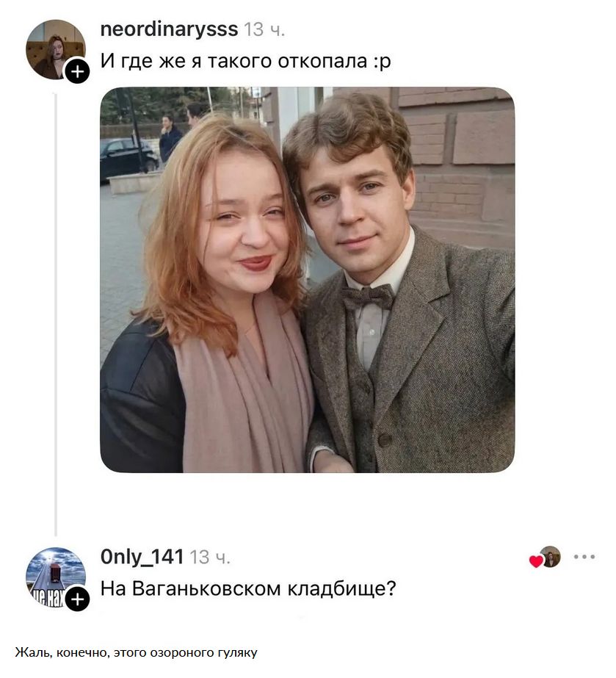Click the caption "Жаль, конечно, этого озороного гуляку"
616x678 pixels.
tap(136, 652)
